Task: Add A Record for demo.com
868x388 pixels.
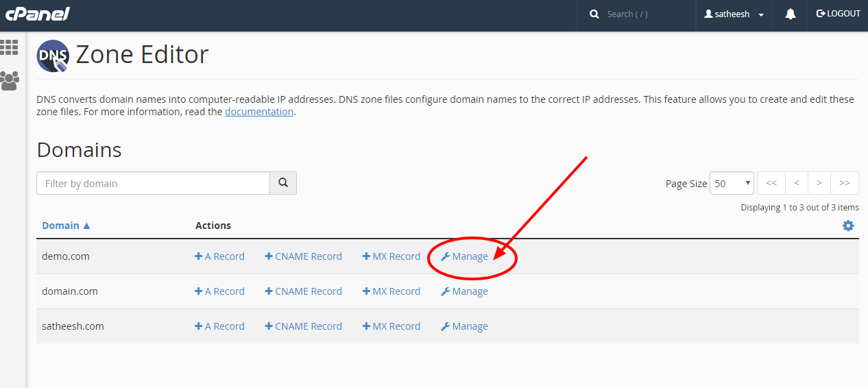Action: coord(219,256)
